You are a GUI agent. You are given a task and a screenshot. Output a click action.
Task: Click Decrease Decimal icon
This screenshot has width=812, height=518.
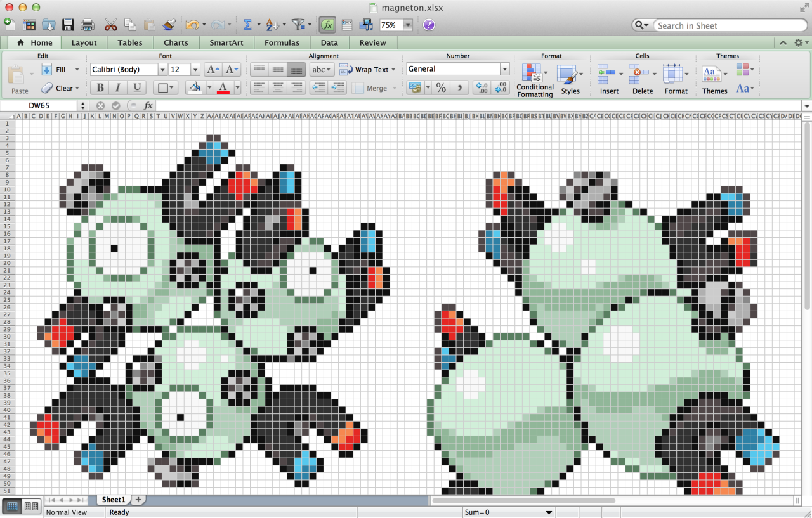coord(501,87)
